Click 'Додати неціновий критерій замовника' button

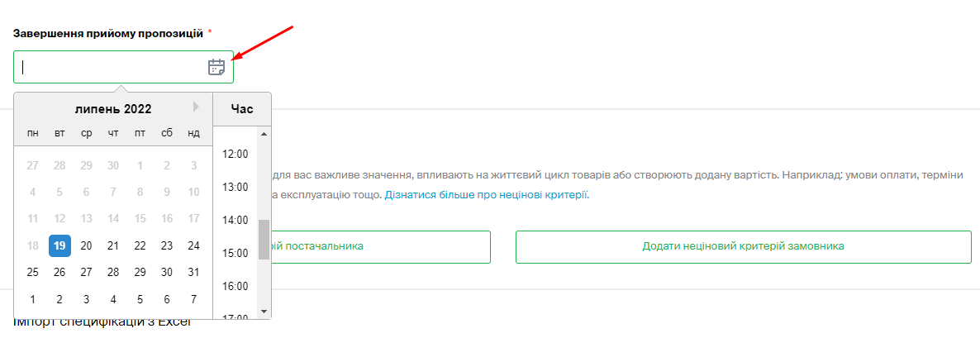tap(743, 247)
